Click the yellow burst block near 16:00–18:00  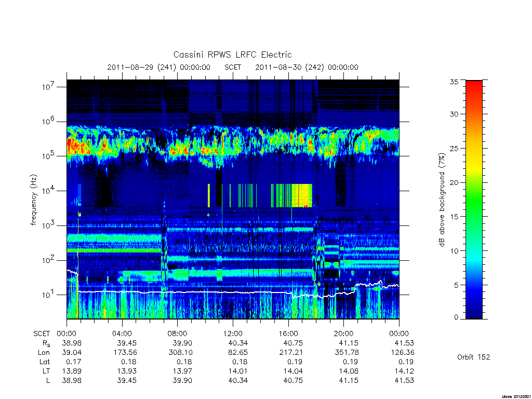(302, 195)
